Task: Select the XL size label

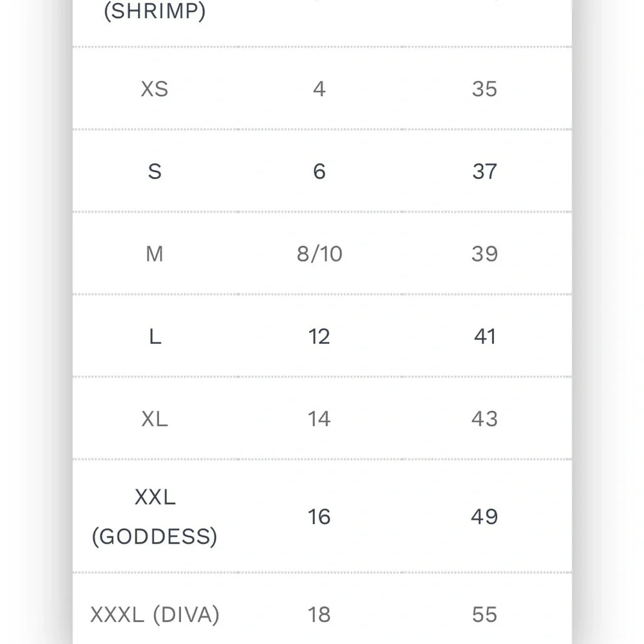Action: point(155,419)
